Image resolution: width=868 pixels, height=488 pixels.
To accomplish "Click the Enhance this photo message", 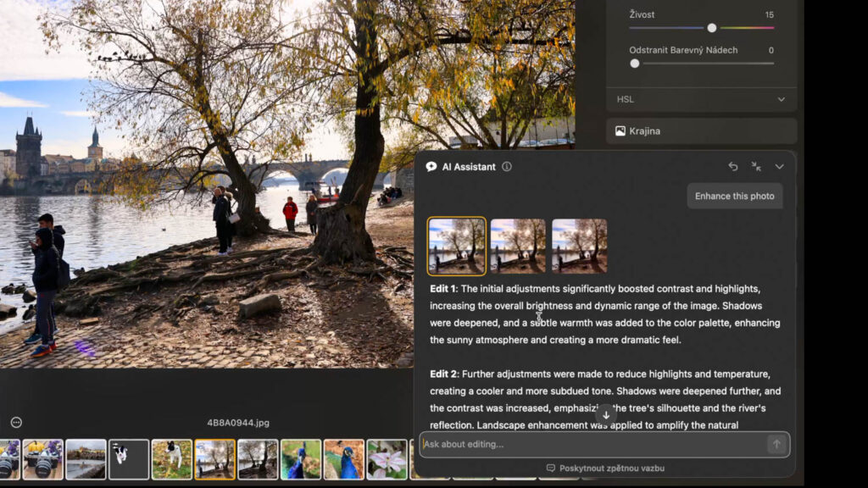I will pos(735,196).
